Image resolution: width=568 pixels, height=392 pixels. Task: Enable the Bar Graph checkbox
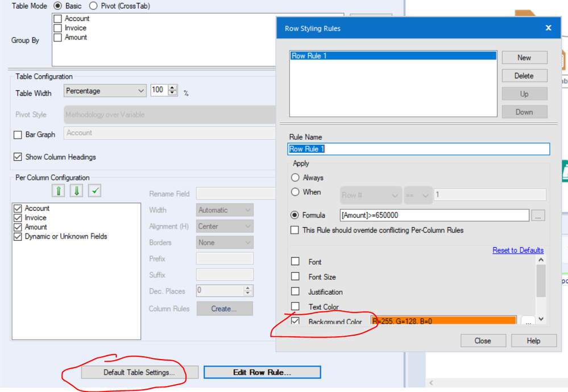pos(18,135)
